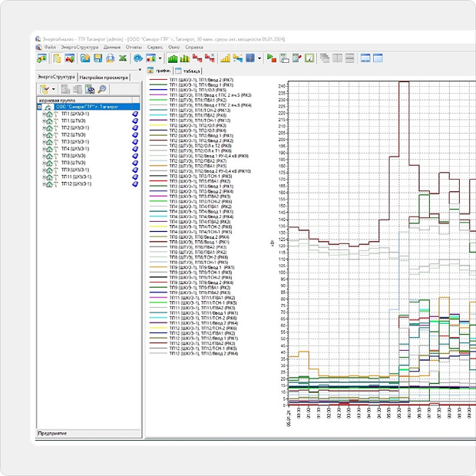Click the blue marker icon on the ТП12 (ШКУЭ-1) row
Screen dimensions: 476x476
[135, 184]
